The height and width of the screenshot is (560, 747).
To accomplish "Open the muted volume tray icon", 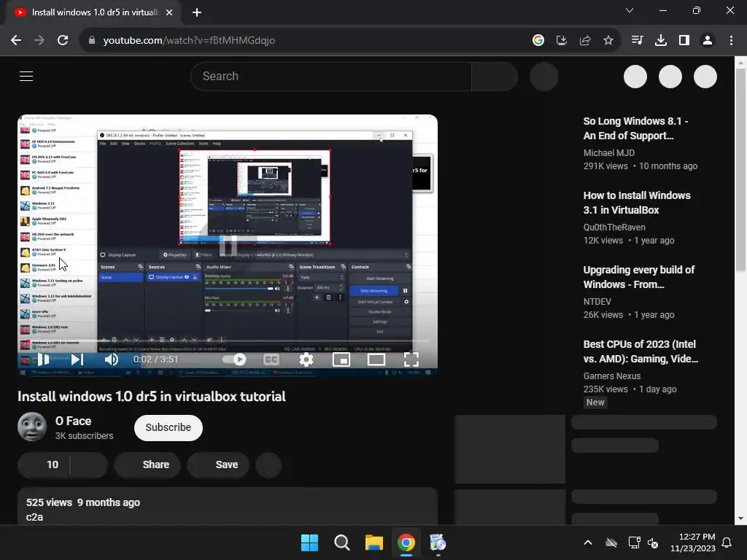I will tap(653, 542).
